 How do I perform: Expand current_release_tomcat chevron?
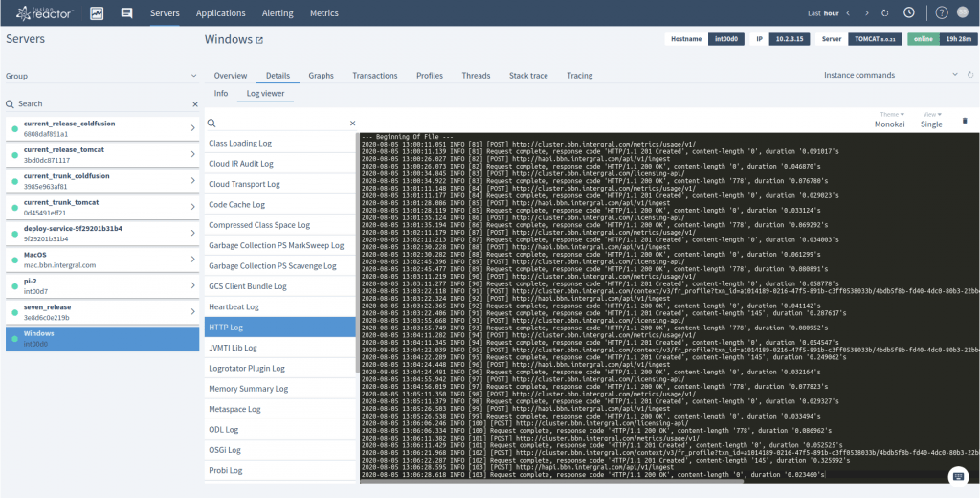[x=192, y=154]
